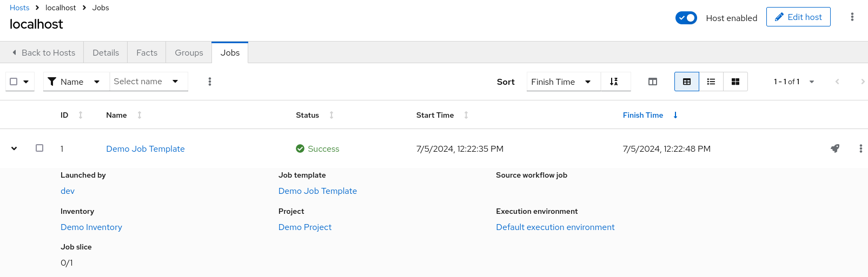Switch to table view layout
This screenshot has height=277, width=868.
coord(686,82)
